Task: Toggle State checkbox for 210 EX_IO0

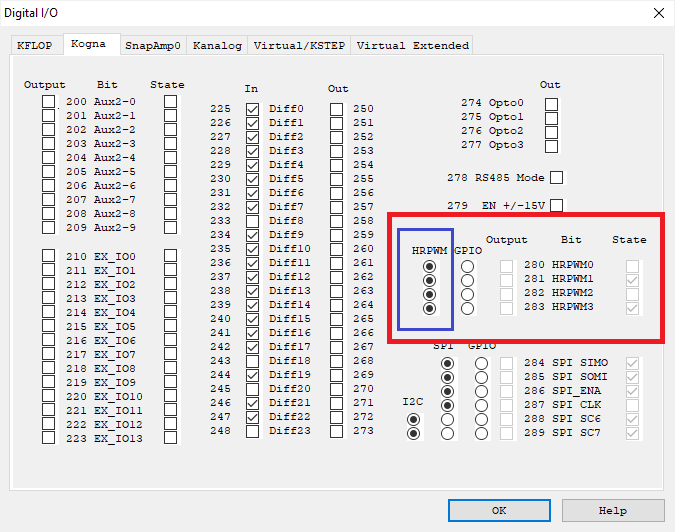Action: coord(171,257)
